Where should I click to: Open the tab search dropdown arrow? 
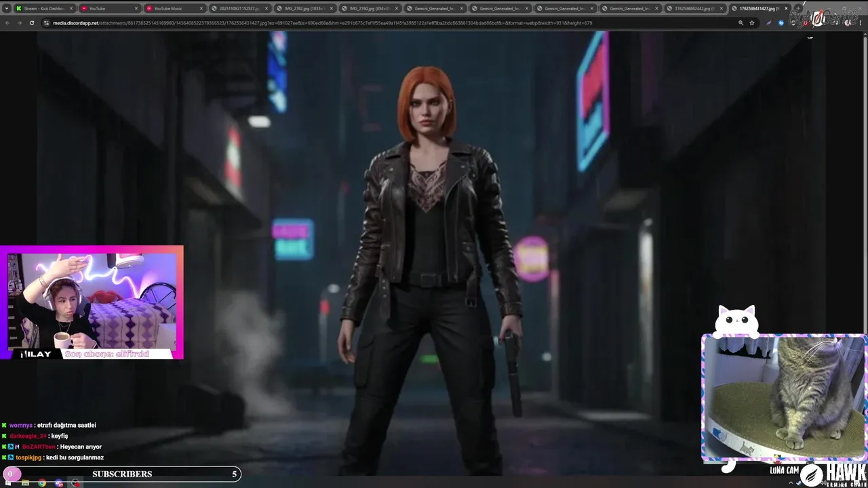pyautogui.click(x=7, y=9)
